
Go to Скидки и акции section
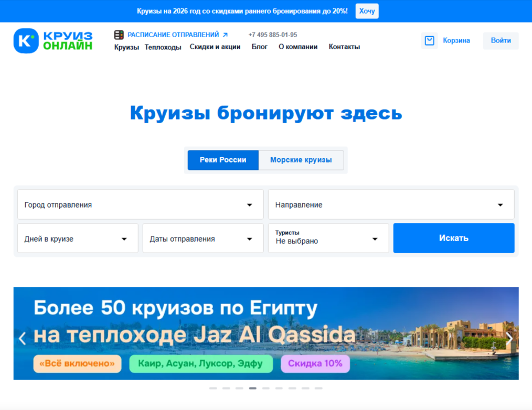coord(215,46)
